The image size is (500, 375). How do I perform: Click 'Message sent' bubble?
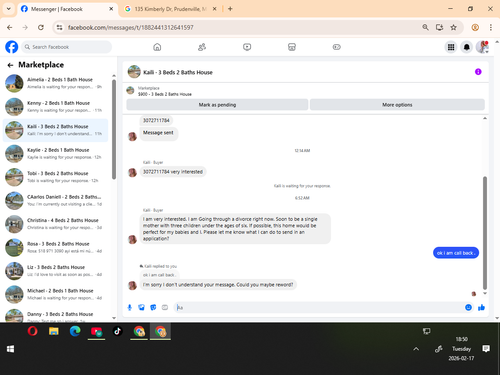click(x=158, y=133)
